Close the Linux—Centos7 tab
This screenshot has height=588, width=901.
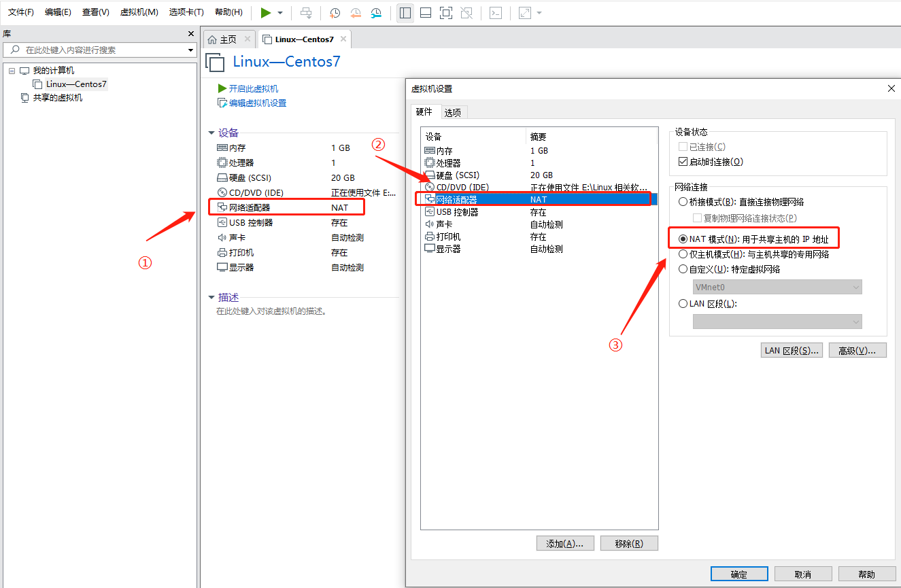tap(343, 39)
